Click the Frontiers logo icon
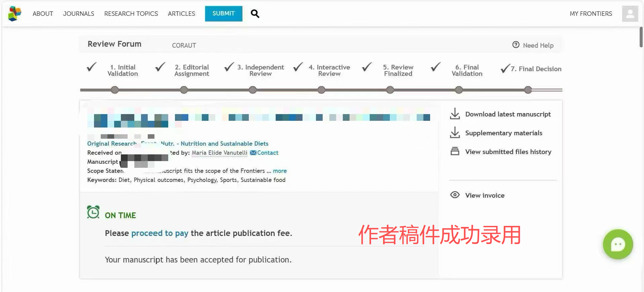Viewport: 644px width, 292px height. (x=15, y=14)
